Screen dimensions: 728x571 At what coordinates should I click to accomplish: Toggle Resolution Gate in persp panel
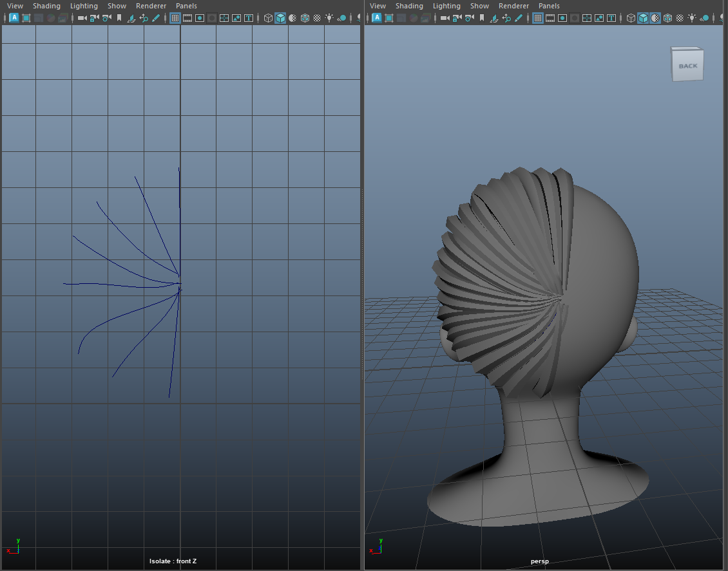(x=562, y=18)
